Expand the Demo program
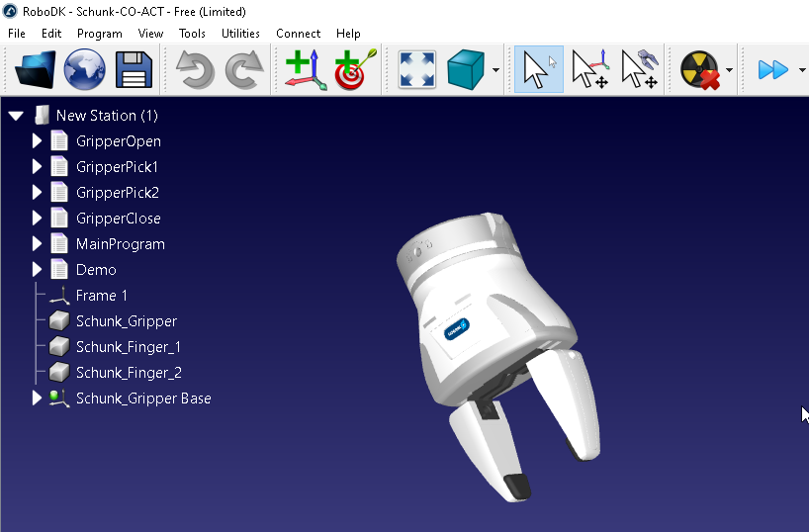This screenshot has width=809, height=532. pos(37,269)
